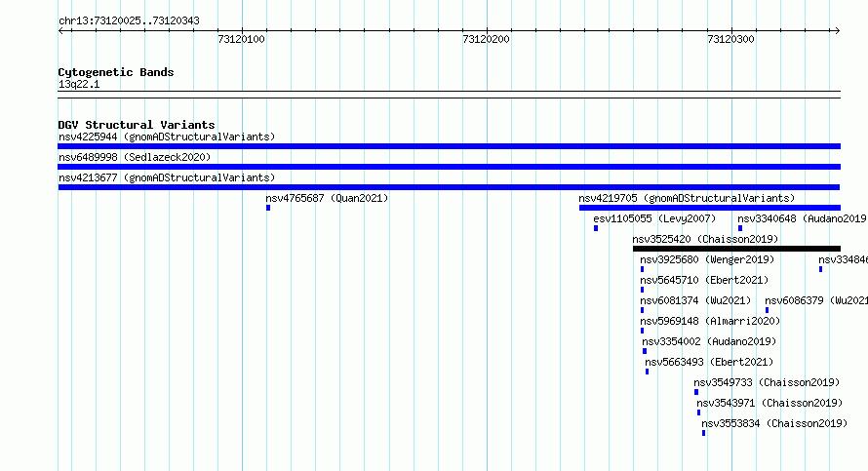This screenshot has height=471, width=868.
Task: Click the truncated nsv334846 label at right edge
Action: pos(843,259)
